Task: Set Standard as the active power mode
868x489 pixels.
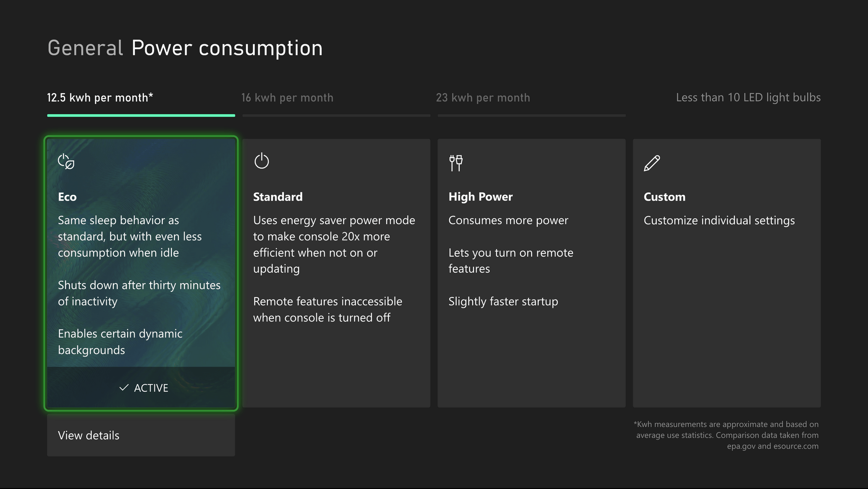Action: pos(336,274)
